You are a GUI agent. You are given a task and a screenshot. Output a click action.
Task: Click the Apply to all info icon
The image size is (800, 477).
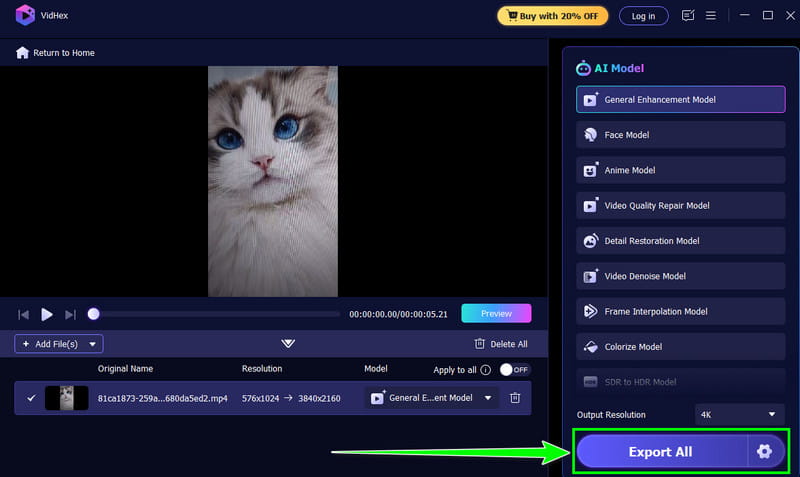pos(486,370)
